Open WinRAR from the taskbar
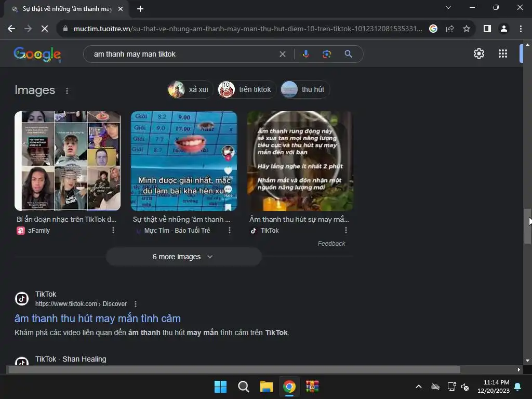532x399 pixels. [312, 387]
